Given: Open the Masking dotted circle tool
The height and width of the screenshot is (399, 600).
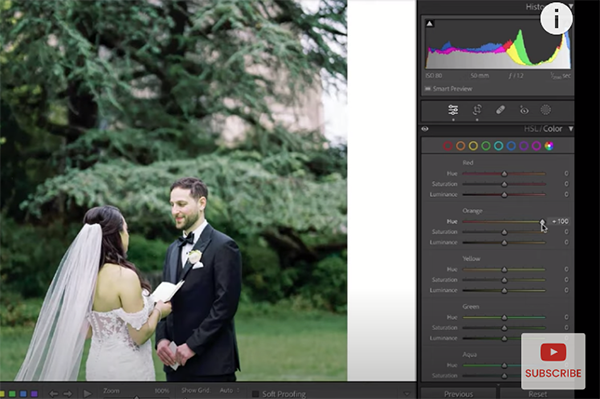Looking at the screenshot, I should (545, 110).
